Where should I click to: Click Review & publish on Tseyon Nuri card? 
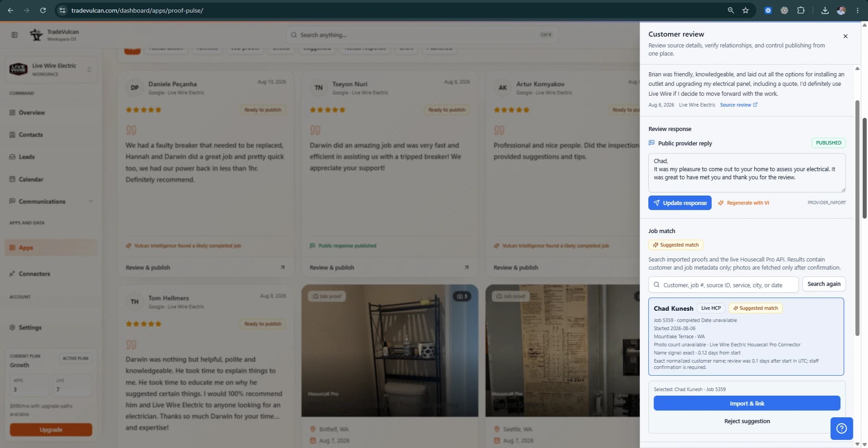(332, 267)
